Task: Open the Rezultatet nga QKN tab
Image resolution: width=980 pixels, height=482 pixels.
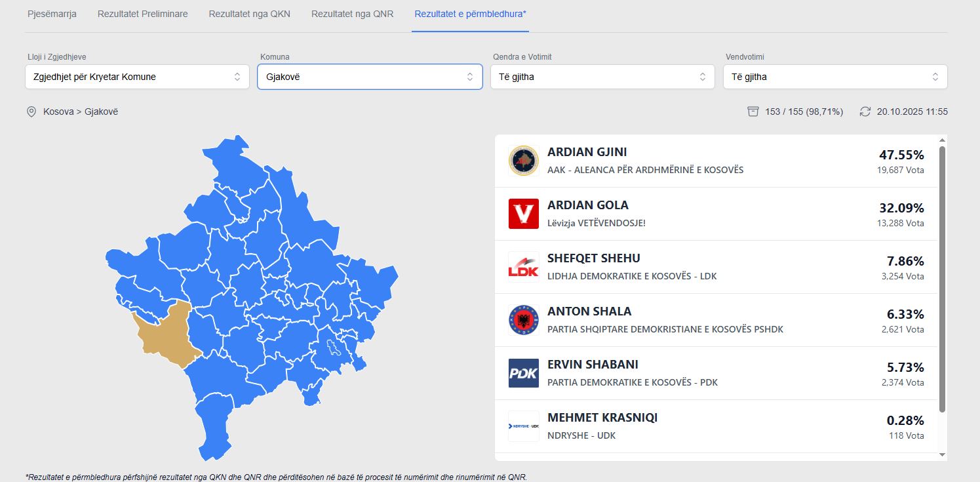Action: click(249, 13)
